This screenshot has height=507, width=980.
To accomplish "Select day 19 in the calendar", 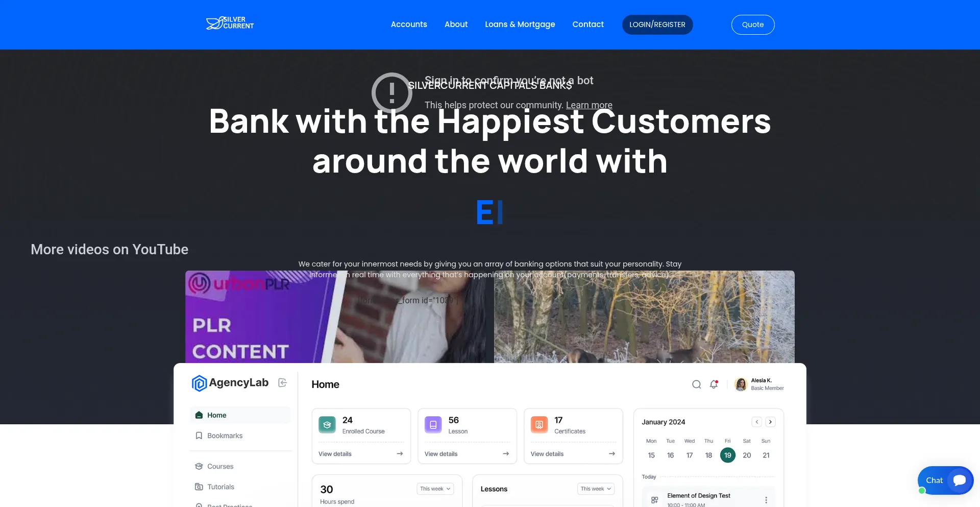I will 728,455.
